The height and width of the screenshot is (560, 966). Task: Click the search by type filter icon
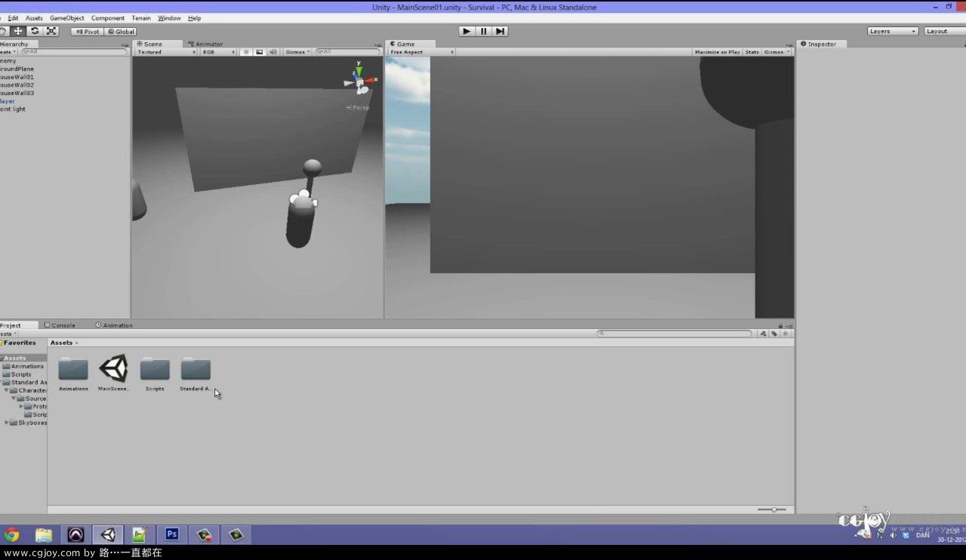763,333
